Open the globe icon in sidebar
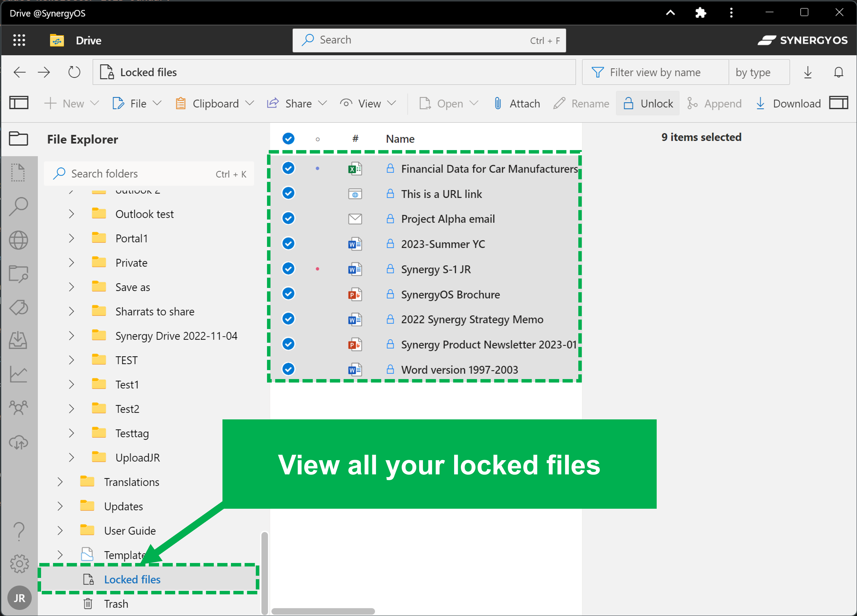This screenshot has width=857, height=616. click(18, 240)
